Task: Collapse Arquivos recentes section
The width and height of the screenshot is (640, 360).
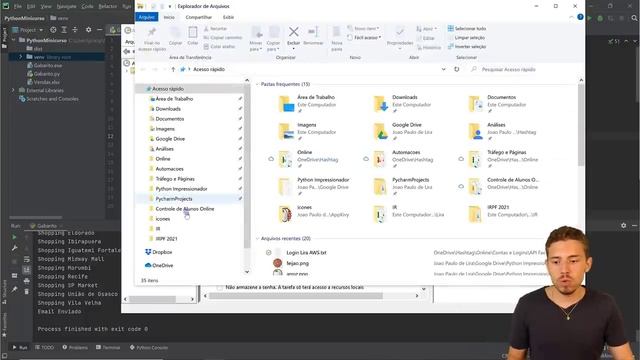Action: [x=258, y=238]
